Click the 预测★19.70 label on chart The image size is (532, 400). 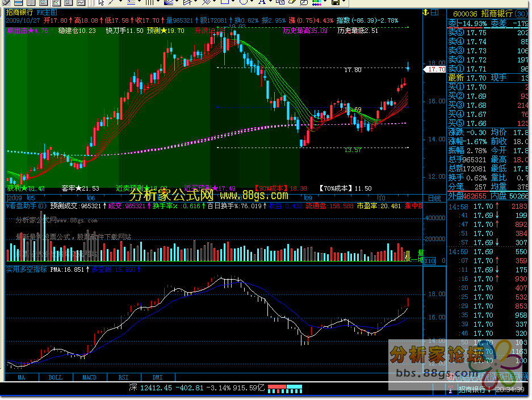coord(166,31)
